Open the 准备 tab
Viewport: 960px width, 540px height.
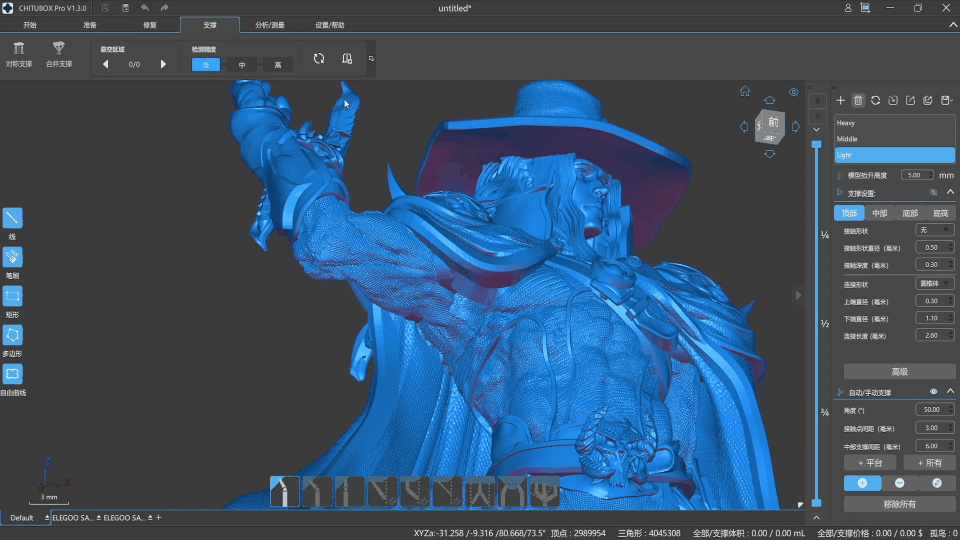pos(90,25)
